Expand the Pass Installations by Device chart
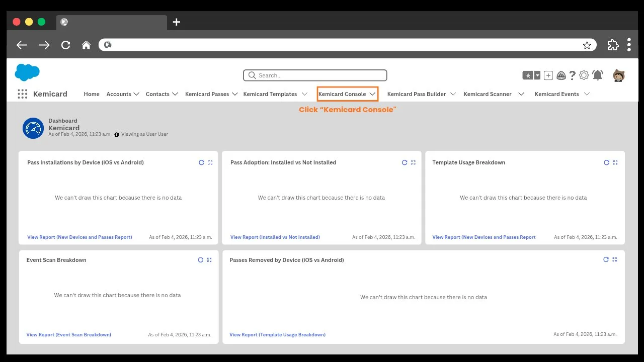This screenshot has height=362, width=644. point(210,162)
